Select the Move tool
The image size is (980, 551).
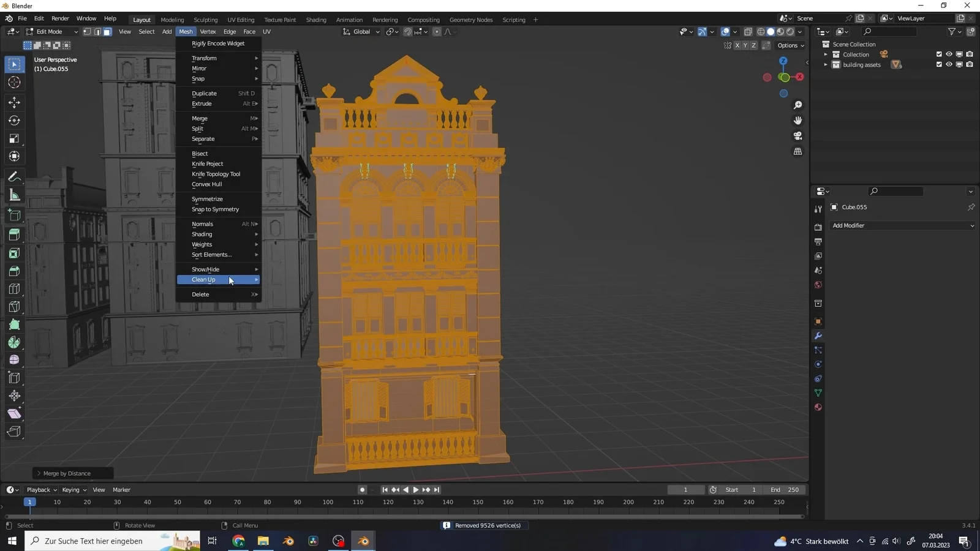click(x=14, y=102)
